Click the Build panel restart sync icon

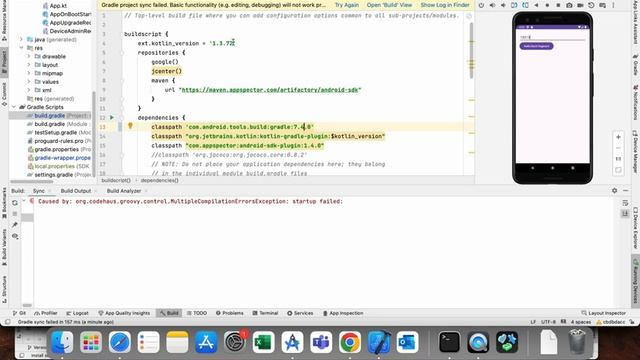(15, 203)
